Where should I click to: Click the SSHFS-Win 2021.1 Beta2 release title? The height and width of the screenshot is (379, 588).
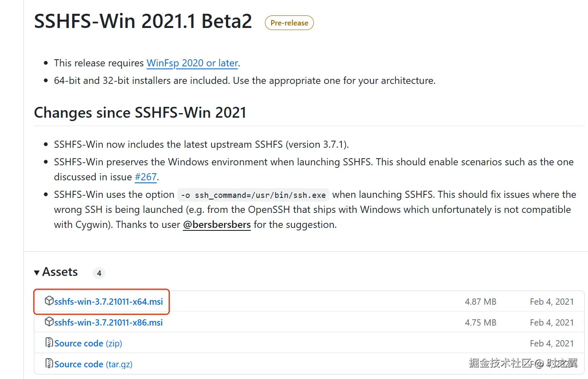pyautogui.click(x=143, y=21)
